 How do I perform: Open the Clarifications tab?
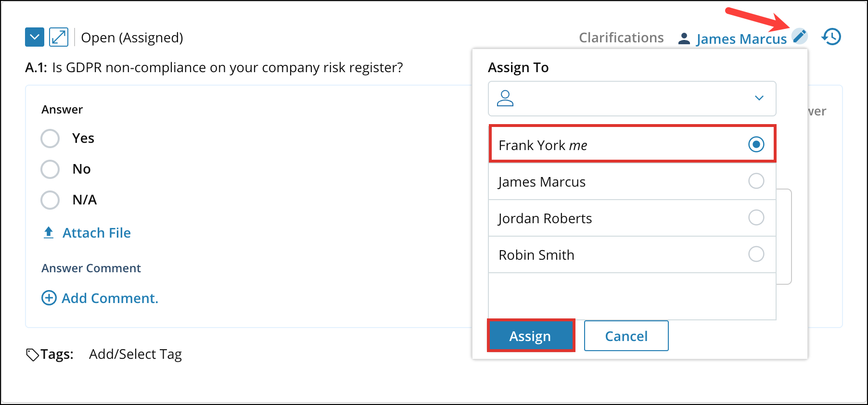click(621, 38)
